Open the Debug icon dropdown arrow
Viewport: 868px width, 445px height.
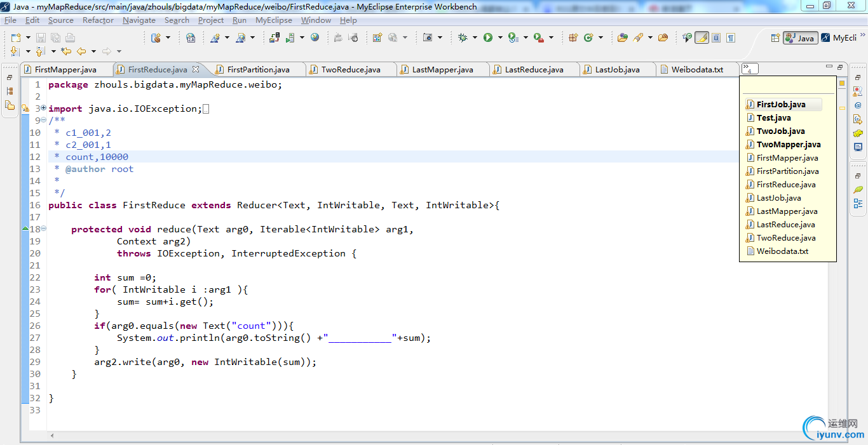[x=475, y=37]
